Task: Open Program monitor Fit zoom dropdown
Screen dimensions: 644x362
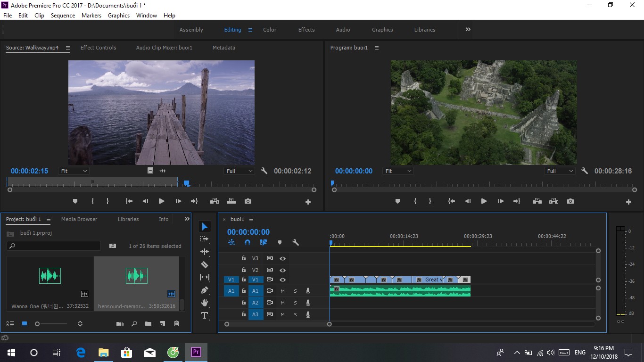Action: [x=398, y=171]
